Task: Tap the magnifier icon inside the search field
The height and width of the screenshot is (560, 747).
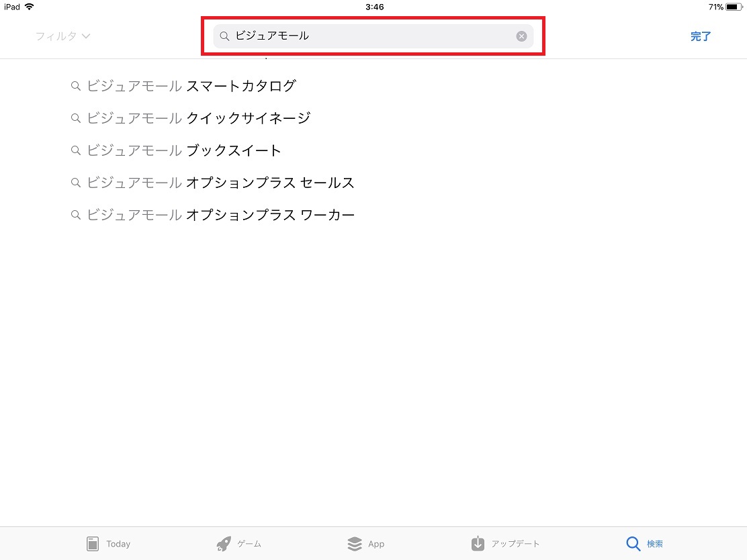Action: click(224, 36)
